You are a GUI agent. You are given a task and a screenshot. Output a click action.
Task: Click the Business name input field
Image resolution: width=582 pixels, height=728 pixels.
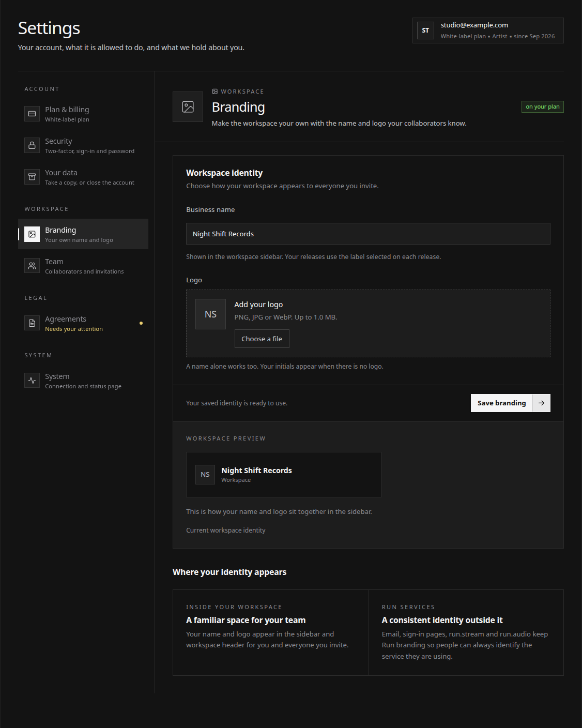(368, 234)
